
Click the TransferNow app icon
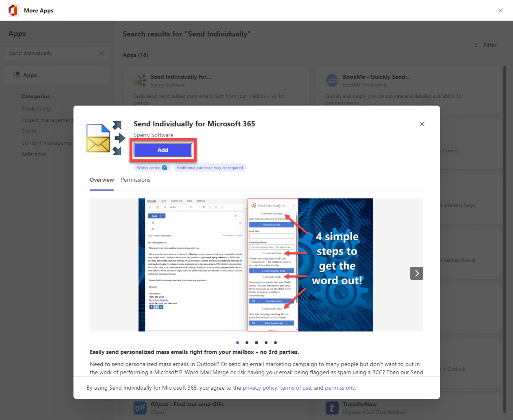point(332,408)
